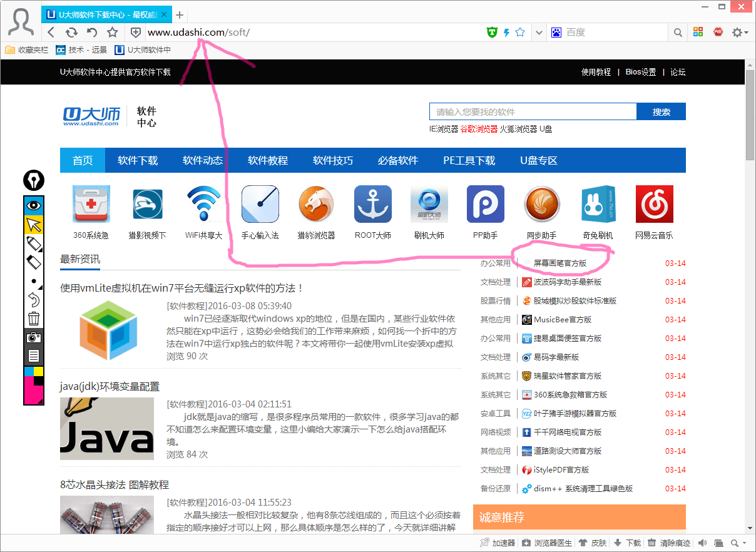Image resolution: width=756 pixels, height=552 pixels.
Task: Open the 网易云音乐 app icon
Action: pyautogui.click(x=655, y=204)
